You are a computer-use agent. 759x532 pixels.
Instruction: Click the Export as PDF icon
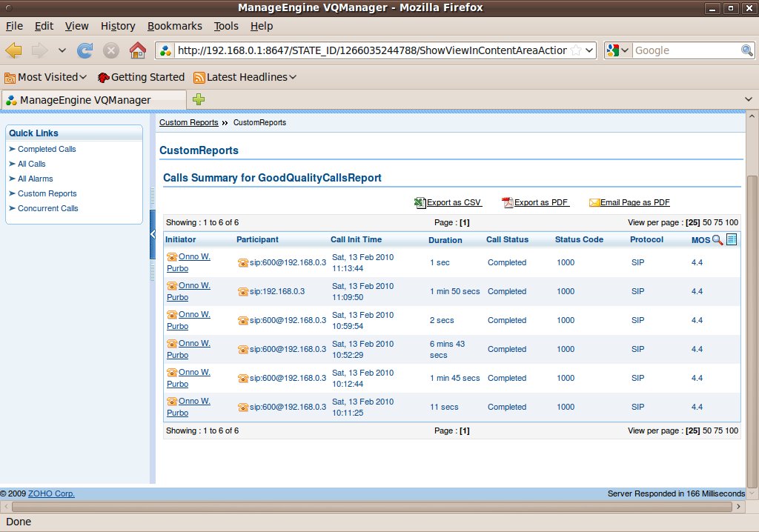click(507, 202)
